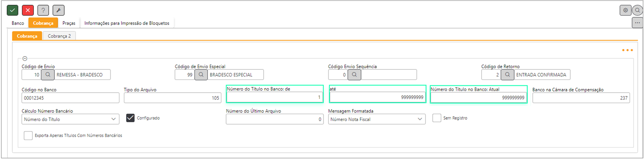This screenshot has width=644, height=159.
Task: Open Informações para Impressão de Bloquetos tab
Action: pos(127,23)
